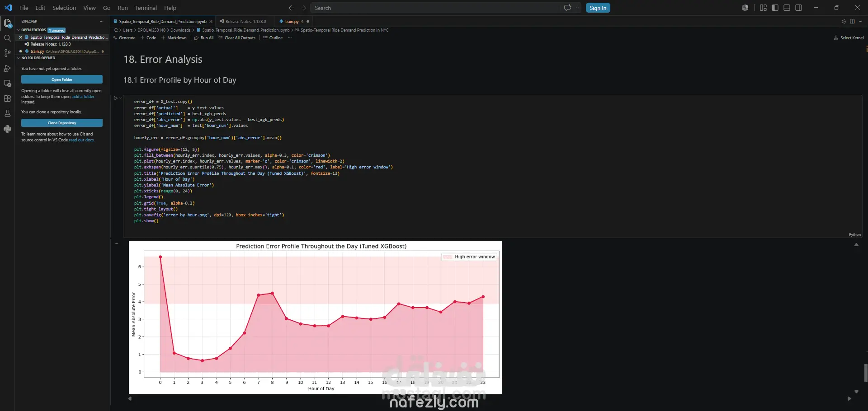The height and width of the screenshot is (411, 868).
Task: Click the unsaved dot on train.py tab
Action: coord(308,21)
